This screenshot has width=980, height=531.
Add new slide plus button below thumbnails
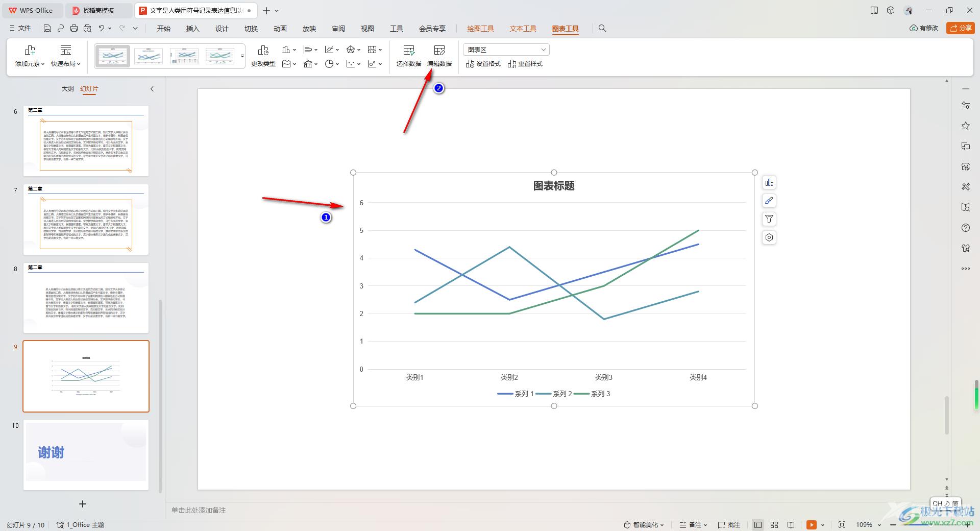pos(83,504)
